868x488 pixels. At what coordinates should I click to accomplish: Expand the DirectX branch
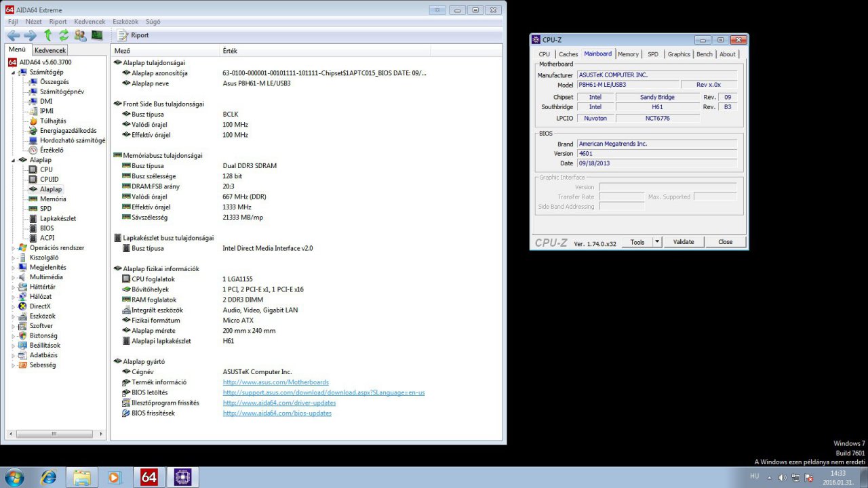coord(13,306)
